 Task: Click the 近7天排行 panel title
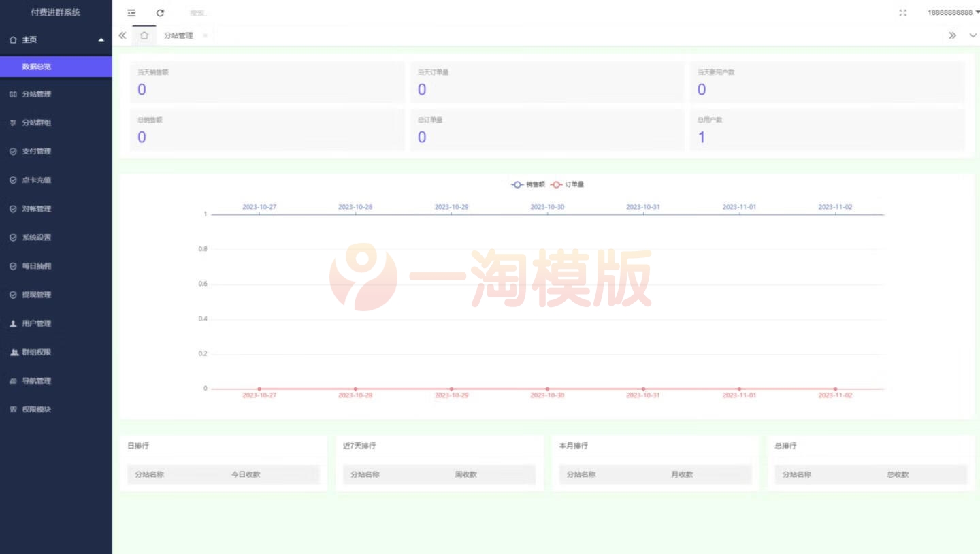tap(359, 446)
